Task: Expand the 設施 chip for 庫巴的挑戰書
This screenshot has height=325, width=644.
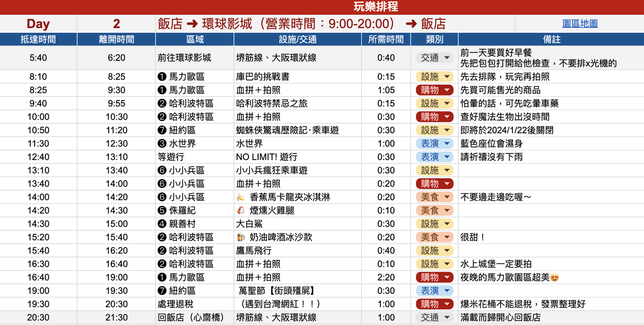Action: [435, 76]
